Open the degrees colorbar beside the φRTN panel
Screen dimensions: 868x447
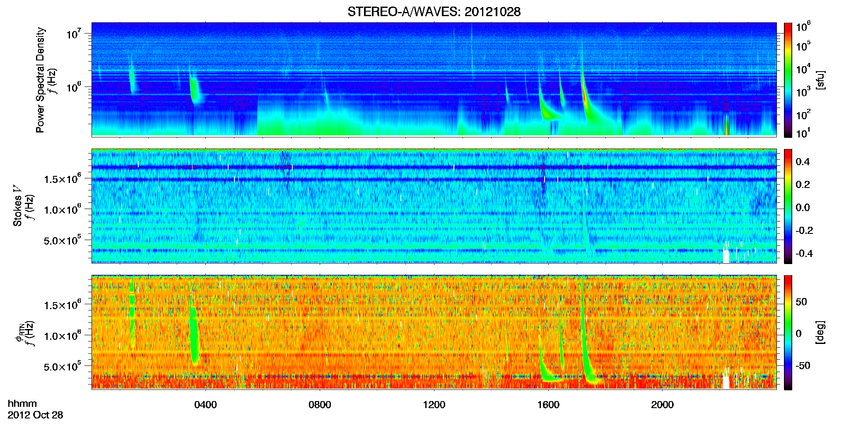[788, 332]
